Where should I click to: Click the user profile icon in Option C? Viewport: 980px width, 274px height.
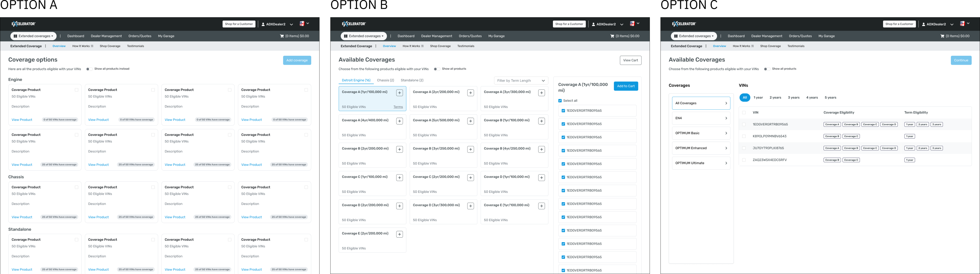[x=924, y=24]
